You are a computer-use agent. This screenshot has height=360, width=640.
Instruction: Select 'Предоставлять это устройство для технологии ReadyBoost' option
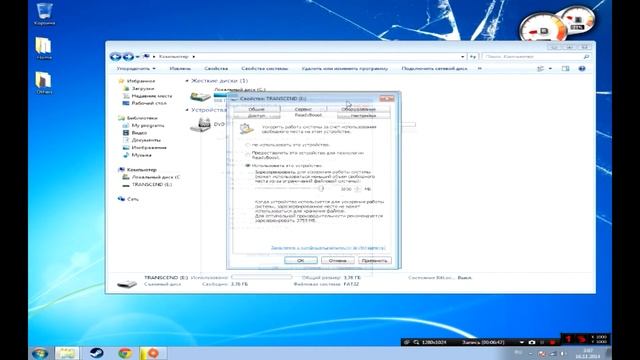click(x=247, y=155)
